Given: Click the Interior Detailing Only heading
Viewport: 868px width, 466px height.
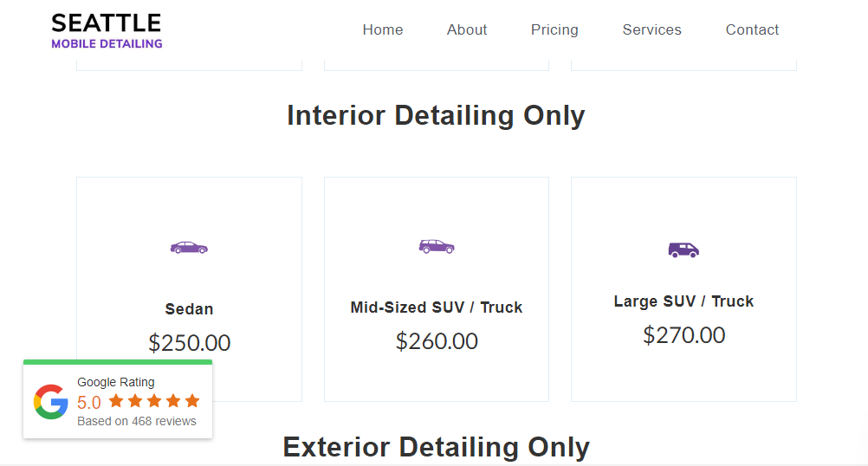Looking at the screenshot, I should 436,115.
